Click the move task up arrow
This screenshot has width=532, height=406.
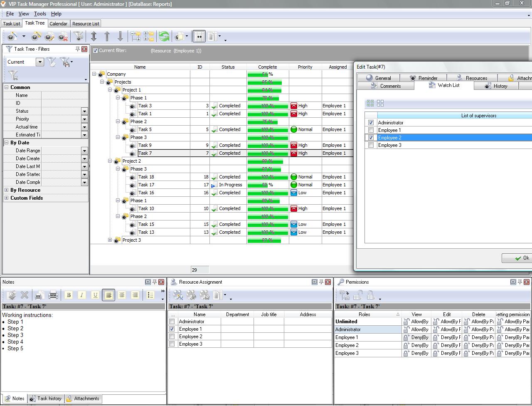[x=107, y=37]
